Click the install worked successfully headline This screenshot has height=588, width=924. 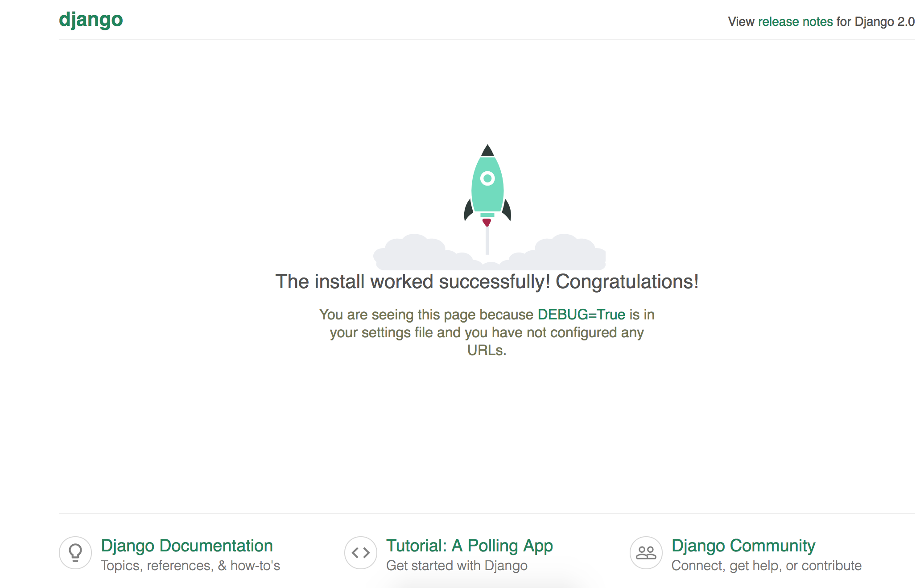pos(487,282)
